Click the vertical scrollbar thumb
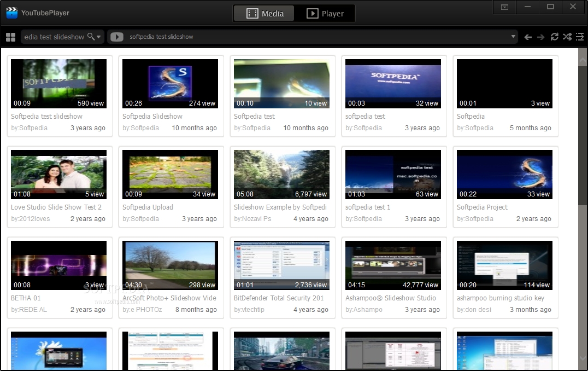This screenshot has height=371, width=588. (x=583, y=136)
